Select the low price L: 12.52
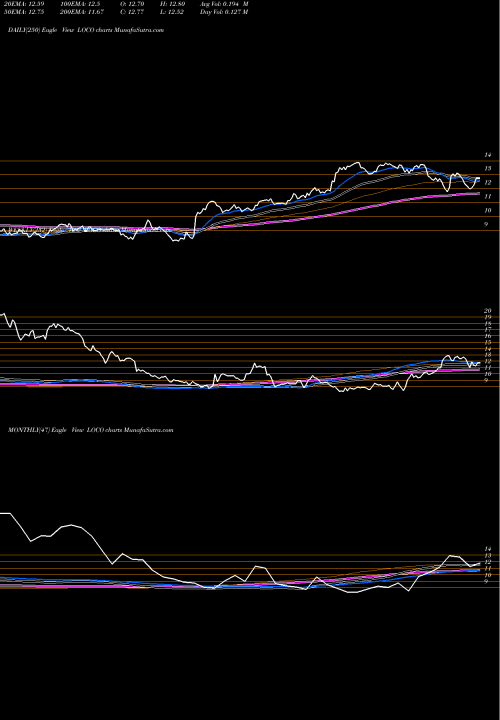 click(172, 12)
